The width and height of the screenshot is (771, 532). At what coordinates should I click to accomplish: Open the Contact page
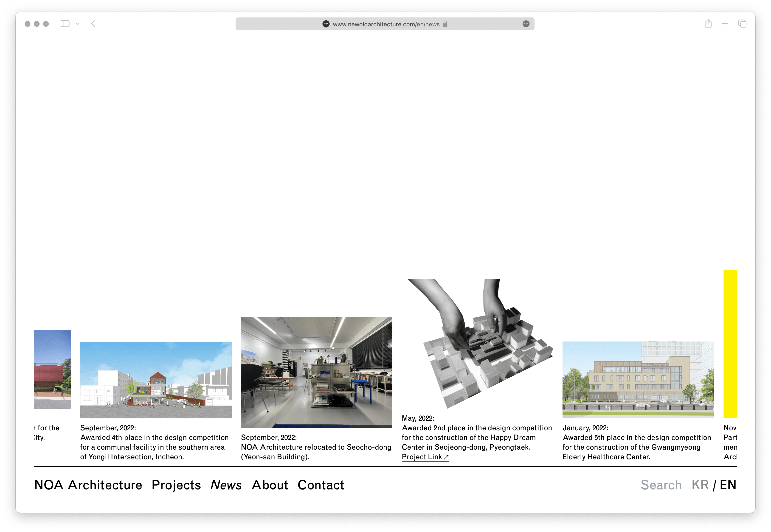click(x=321, y=485)
